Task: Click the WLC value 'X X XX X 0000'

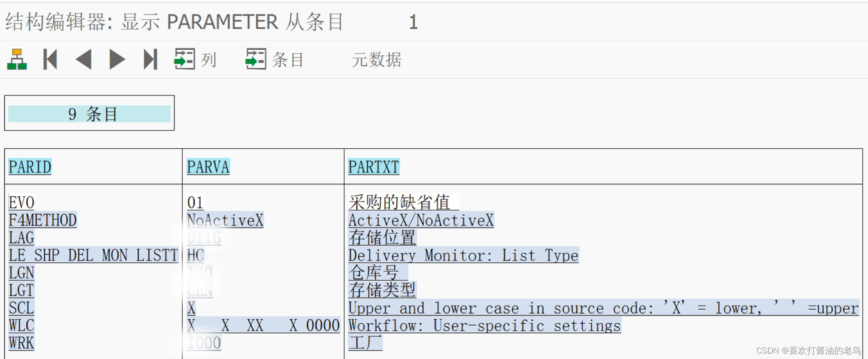Action: (x=264, y=326)
